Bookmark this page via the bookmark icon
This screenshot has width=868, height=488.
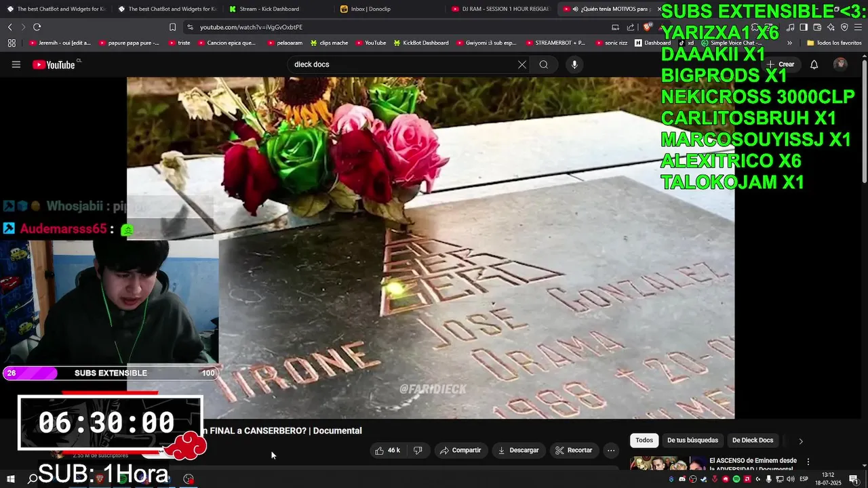coord(172,27)
